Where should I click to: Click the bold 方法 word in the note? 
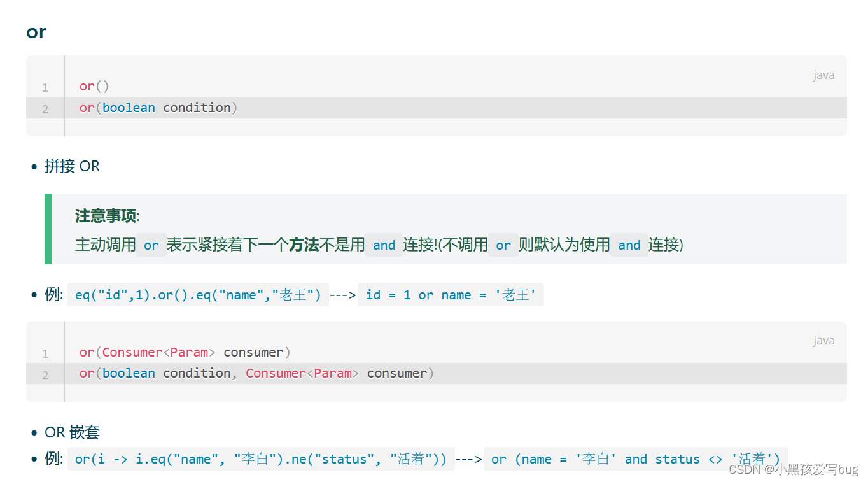pyautogui.click(x=304, y=245)
